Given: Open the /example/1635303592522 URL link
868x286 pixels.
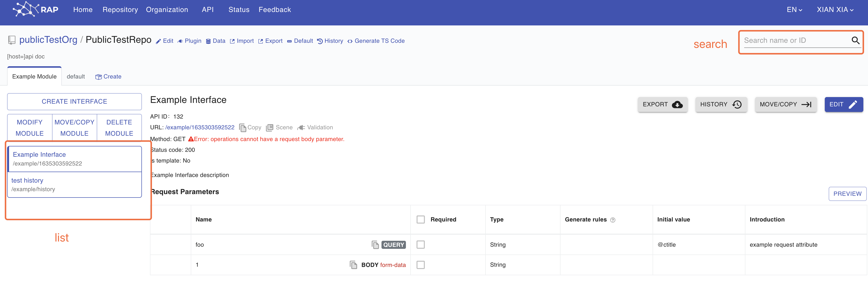Looking at the screenshot, I should tap(200, 128).
